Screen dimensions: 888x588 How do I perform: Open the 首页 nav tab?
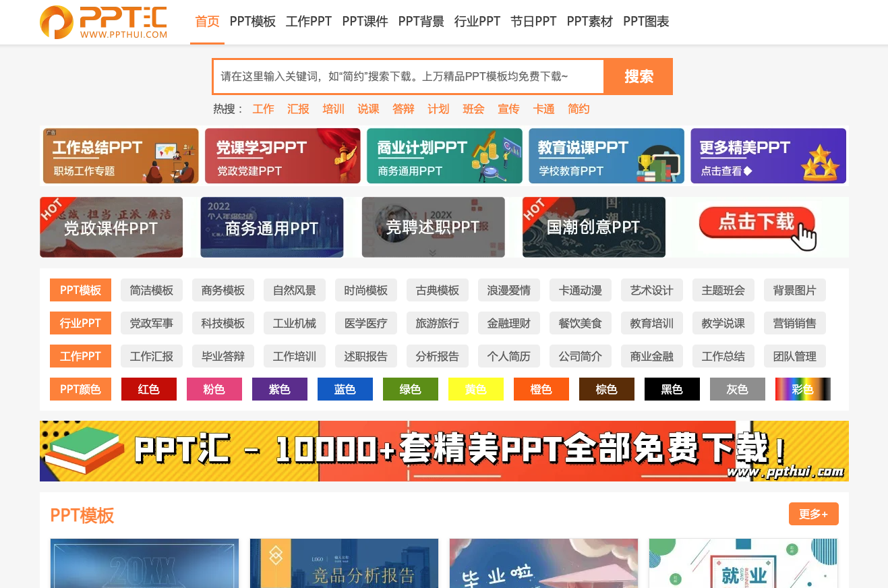click(x=207, y=22)
